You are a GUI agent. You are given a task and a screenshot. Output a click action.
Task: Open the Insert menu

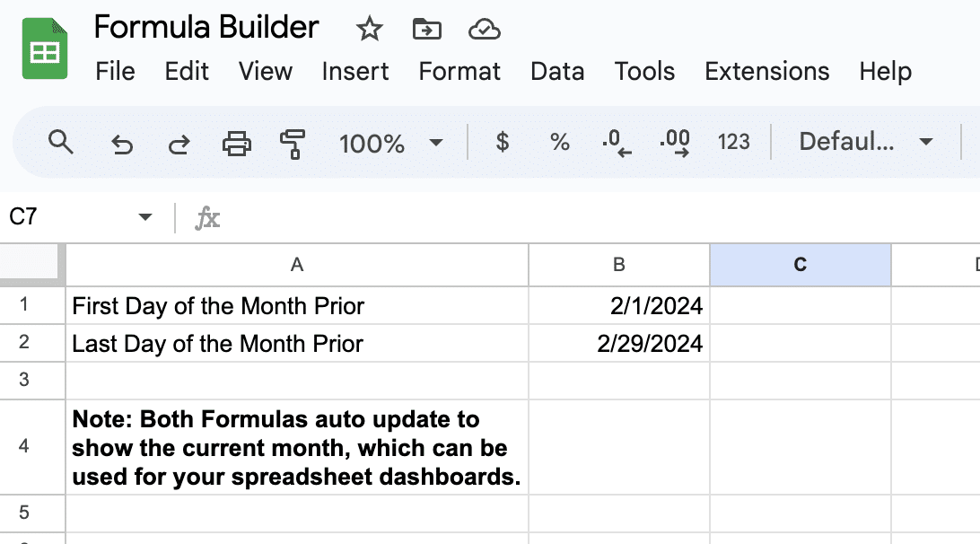[355, 72]
